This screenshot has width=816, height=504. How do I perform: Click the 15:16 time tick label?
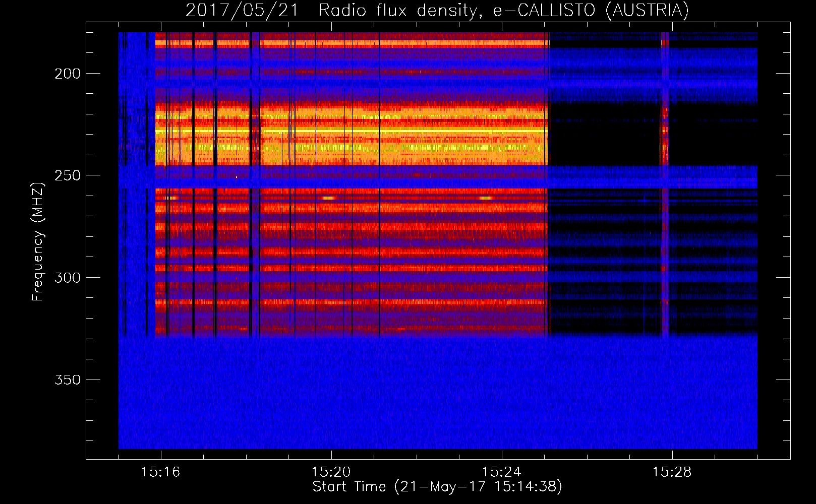click(161, 472)
